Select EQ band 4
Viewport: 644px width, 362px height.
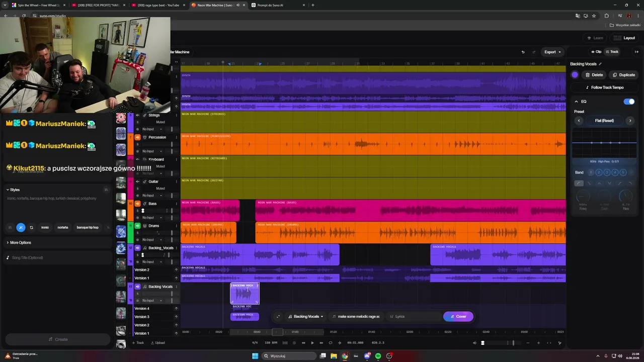tap(615, 172)
